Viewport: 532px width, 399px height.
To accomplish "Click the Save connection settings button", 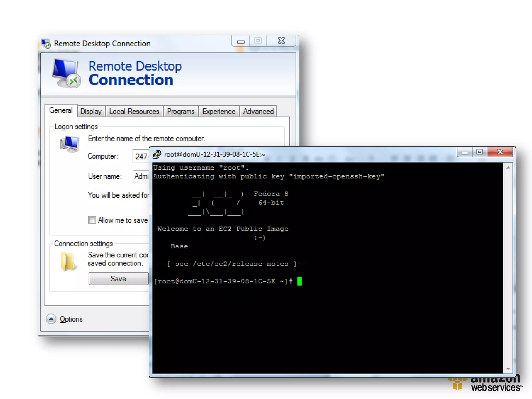I will (118, 278).
